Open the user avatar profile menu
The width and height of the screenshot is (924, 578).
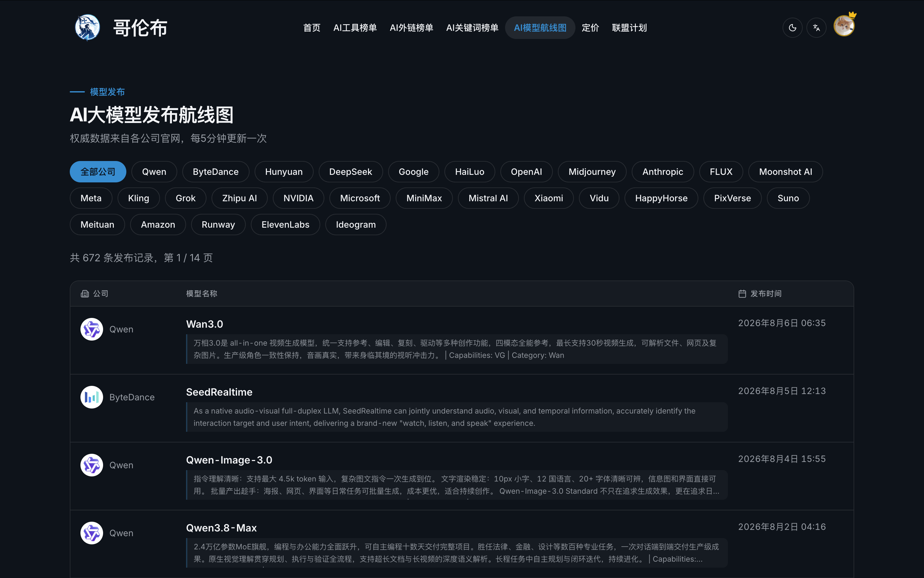click(x=844, y=26)
